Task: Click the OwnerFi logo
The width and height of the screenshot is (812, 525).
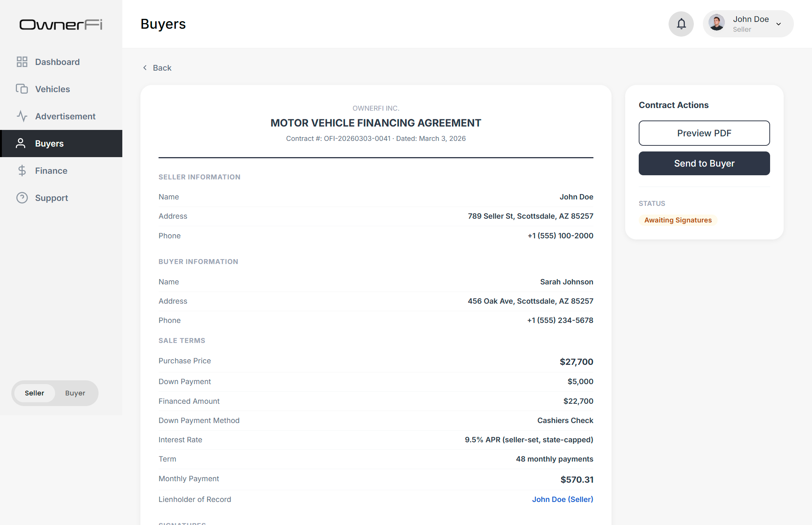Action: (61, 25)
